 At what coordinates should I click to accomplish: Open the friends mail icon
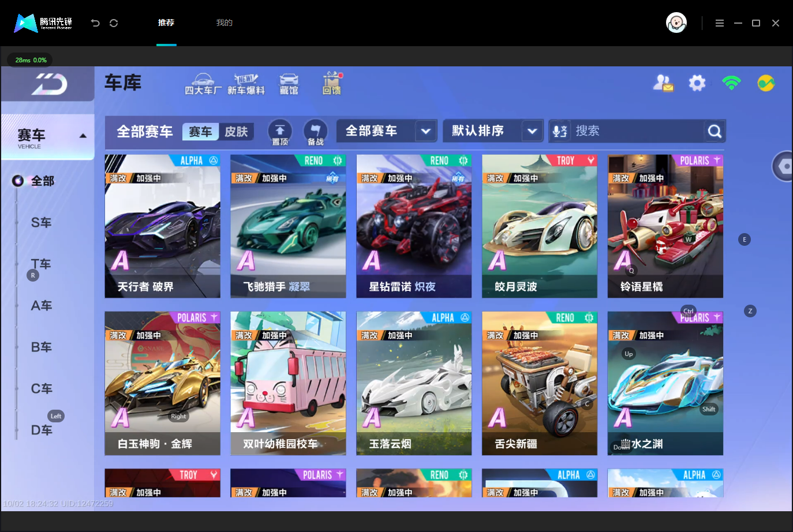tap(663, 83)
